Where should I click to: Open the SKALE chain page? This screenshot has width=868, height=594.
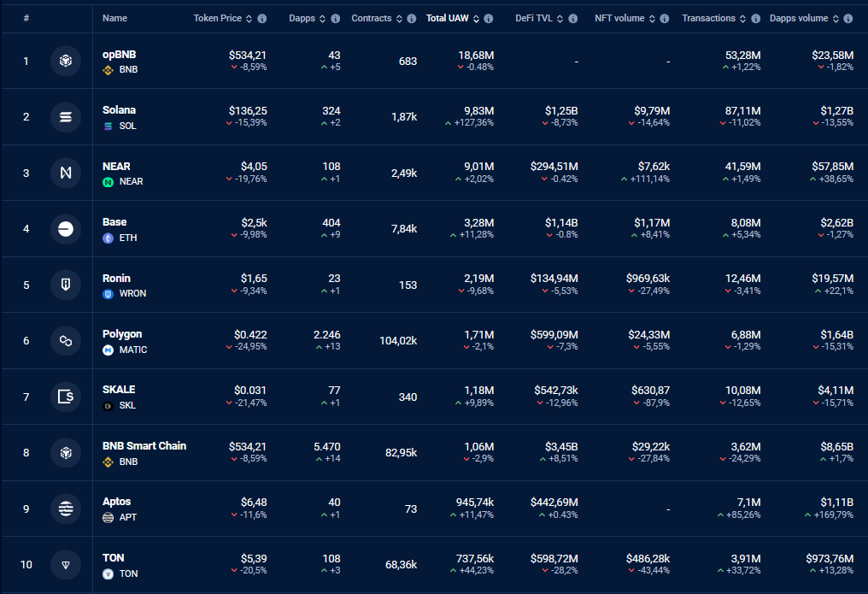click(119, 390)
